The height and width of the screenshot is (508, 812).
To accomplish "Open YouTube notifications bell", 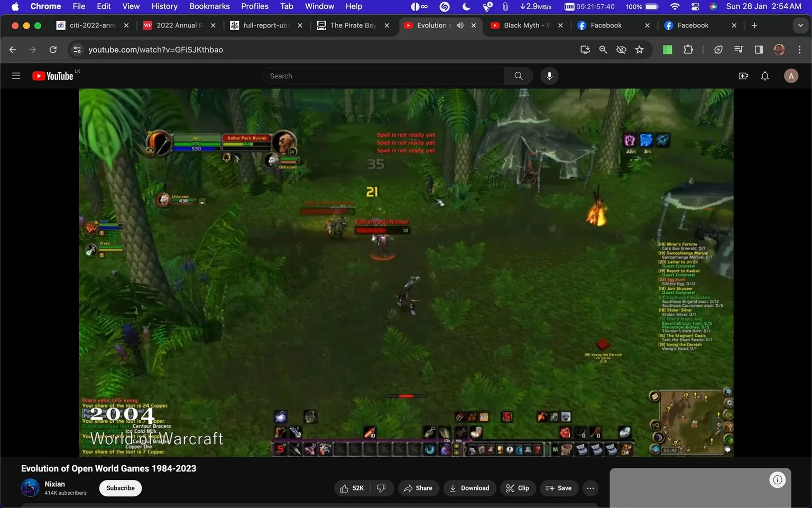I will click(765, 76).
